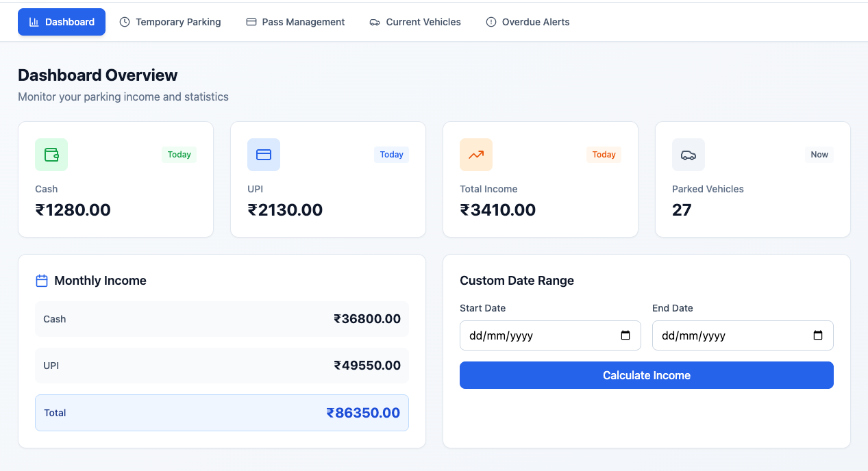Viewport: 868px width, 471px height.
Task: Click the parked vehicles count 27
Action: point(682,210)
